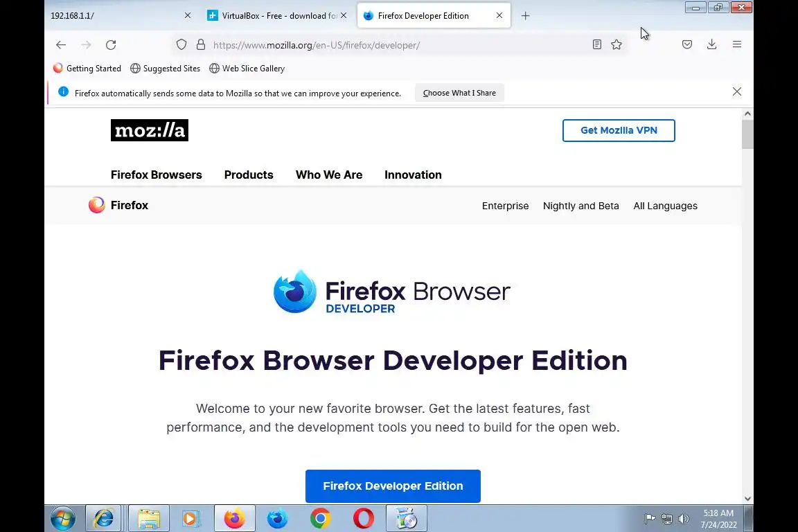Close the 192.168.1.1 tab

187,16
